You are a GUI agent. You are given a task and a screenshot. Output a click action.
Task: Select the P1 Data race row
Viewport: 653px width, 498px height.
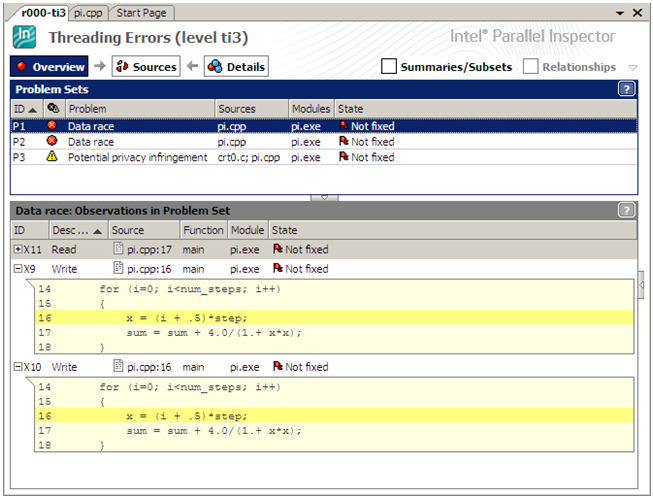324,126
